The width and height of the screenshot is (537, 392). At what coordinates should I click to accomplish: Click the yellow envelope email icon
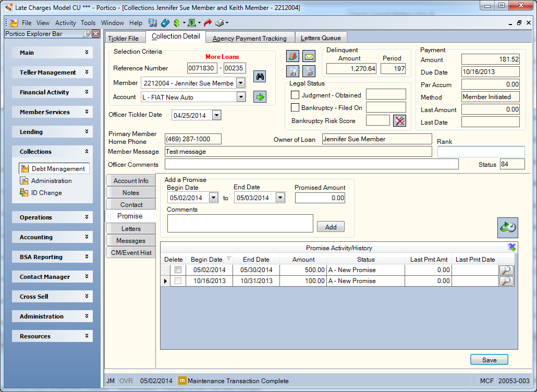(309, 56)
